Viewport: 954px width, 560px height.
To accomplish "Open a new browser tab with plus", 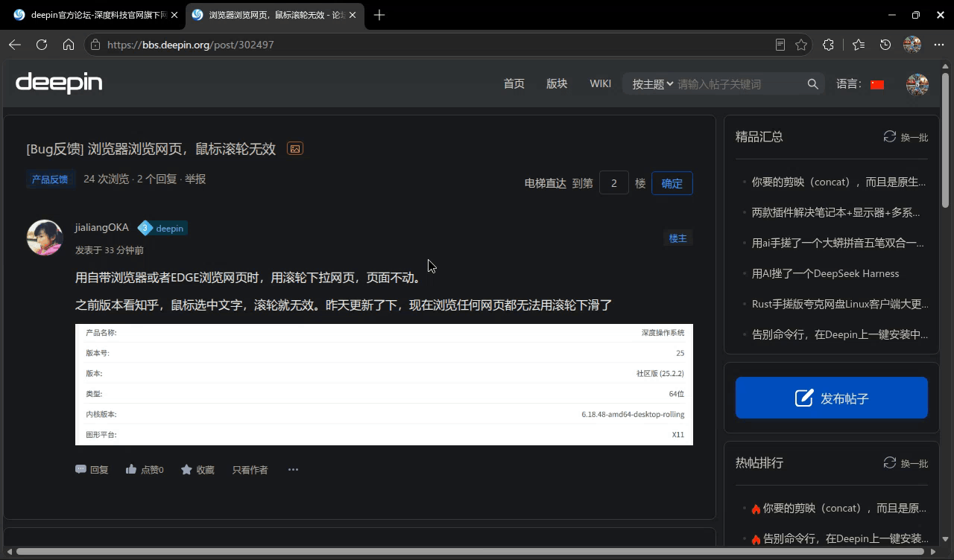I will coord(379,15).
